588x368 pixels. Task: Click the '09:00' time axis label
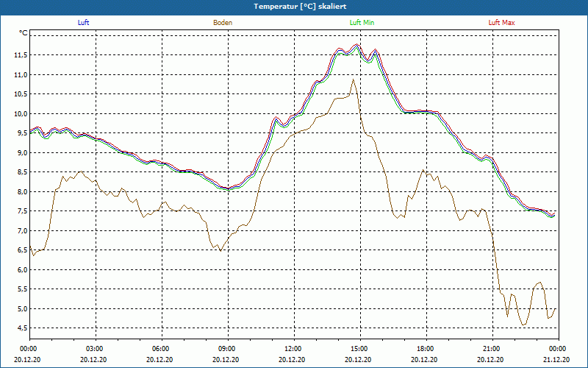(228, 348)
